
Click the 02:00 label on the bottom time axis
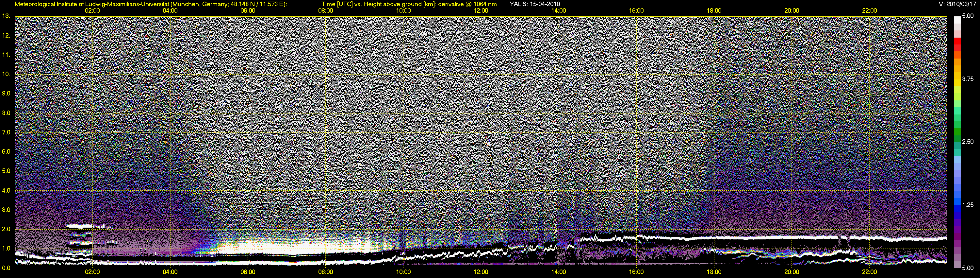point(92,272)
